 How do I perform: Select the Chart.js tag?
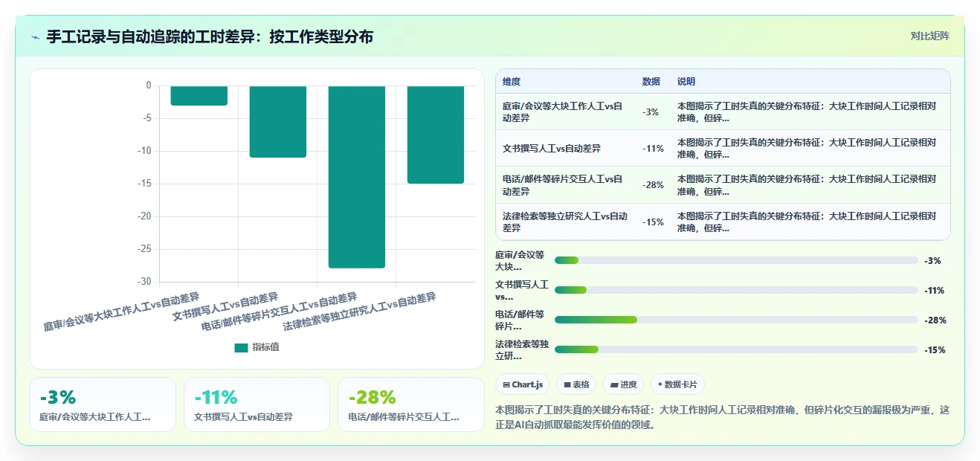coord(523,384)
